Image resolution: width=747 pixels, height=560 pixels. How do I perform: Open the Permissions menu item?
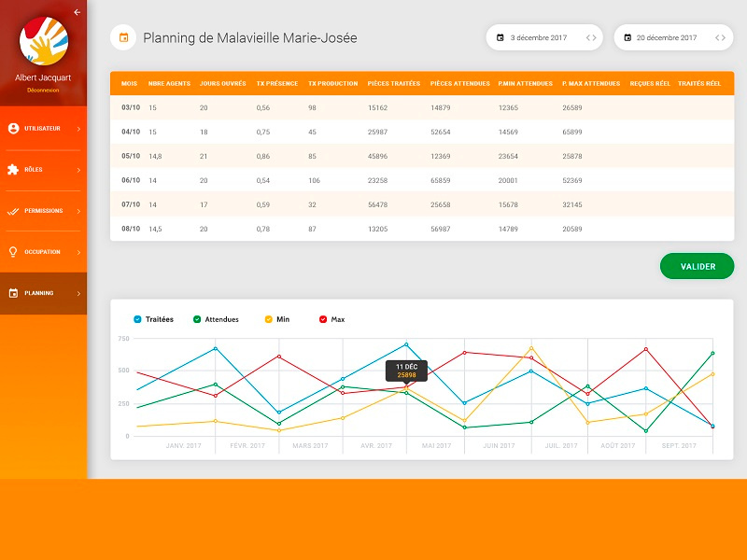pos(43,211)
